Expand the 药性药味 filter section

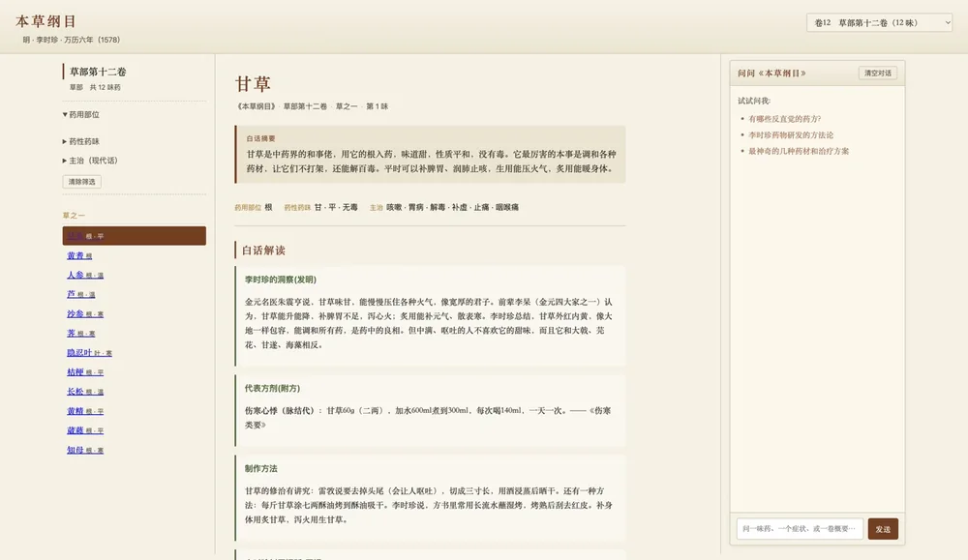pos(81,141)
